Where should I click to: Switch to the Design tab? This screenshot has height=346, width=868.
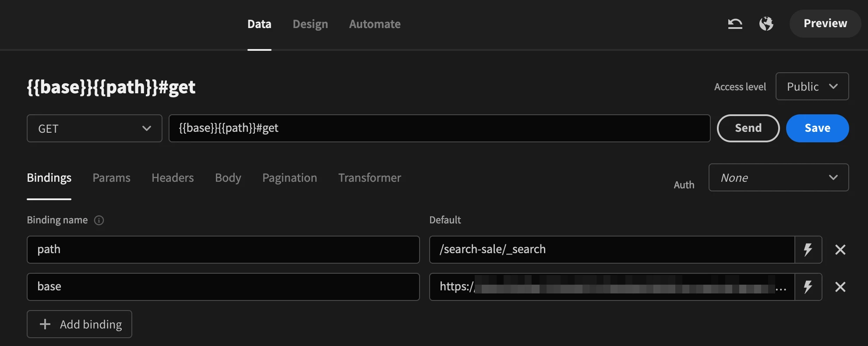coord(310,24)
